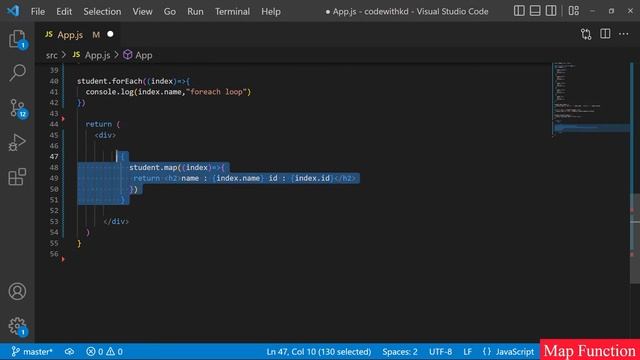Open the Selection menu
The image size is (640, 360).
tap(102, 11)
